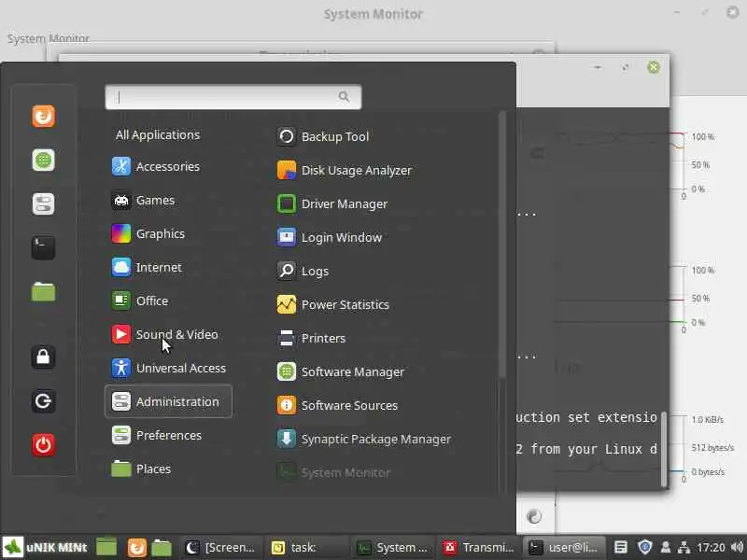This screenshot has width=747, height=560.
Task: Switch to Transmission taskbar window
Action: pyautogui.click(x=479, y=547)
